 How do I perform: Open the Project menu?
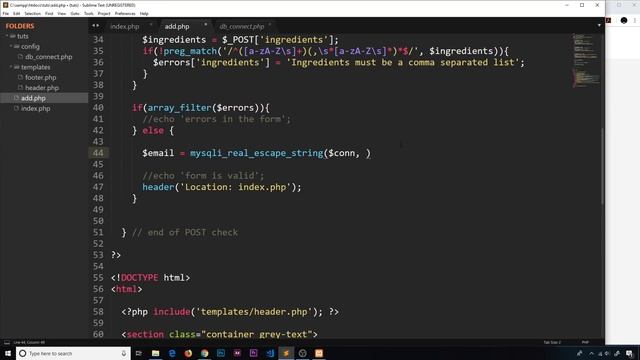(104, 13)
